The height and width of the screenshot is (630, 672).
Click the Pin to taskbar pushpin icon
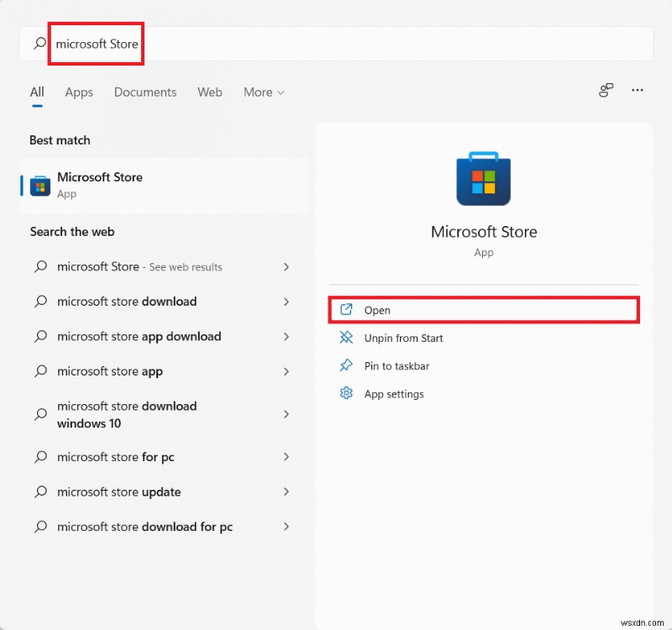[346, 366]
